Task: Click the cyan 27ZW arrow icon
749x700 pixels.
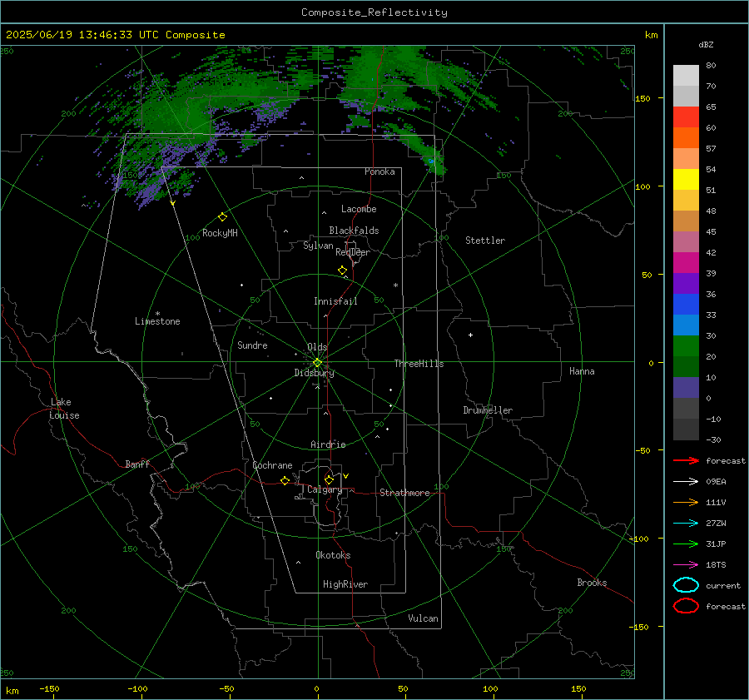Action: pos(686,524)
